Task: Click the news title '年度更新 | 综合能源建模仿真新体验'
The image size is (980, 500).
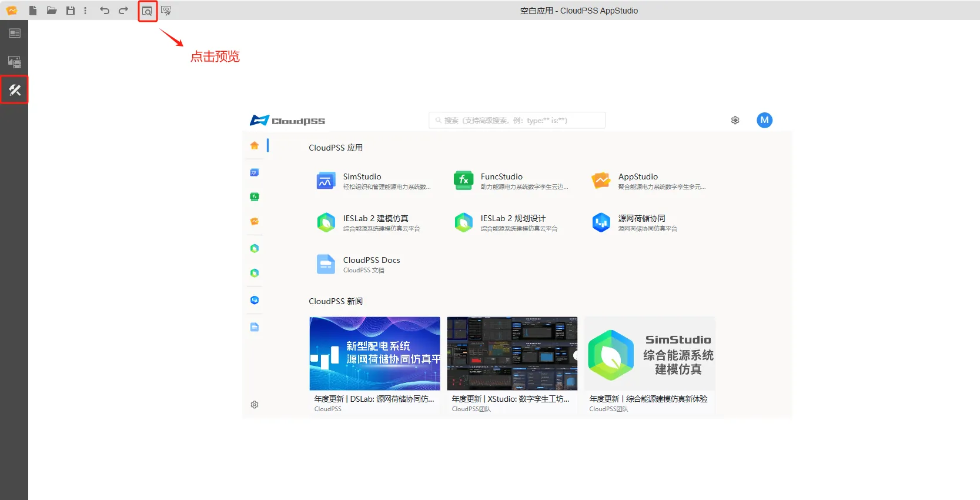Action: point(648,399)
